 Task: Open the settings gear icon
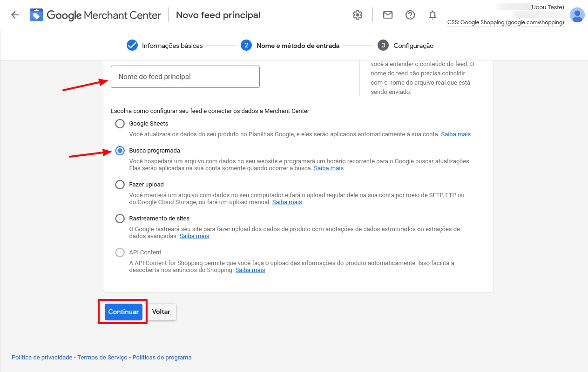click(358, 15)
